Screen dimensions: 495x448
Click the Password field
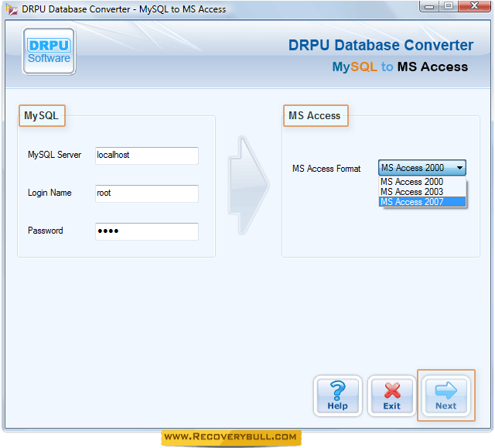pos(147,231)
